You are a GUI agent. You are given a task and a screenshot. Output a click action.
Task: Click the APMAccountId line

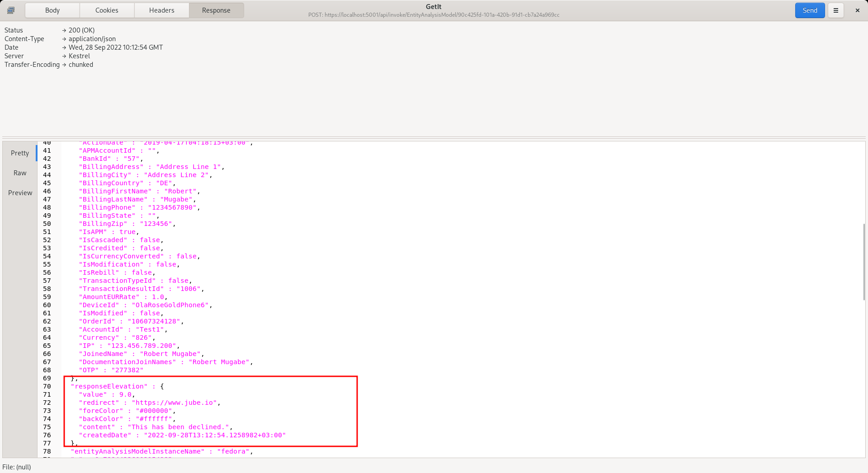pyautogui.click(x=119, y=150)
